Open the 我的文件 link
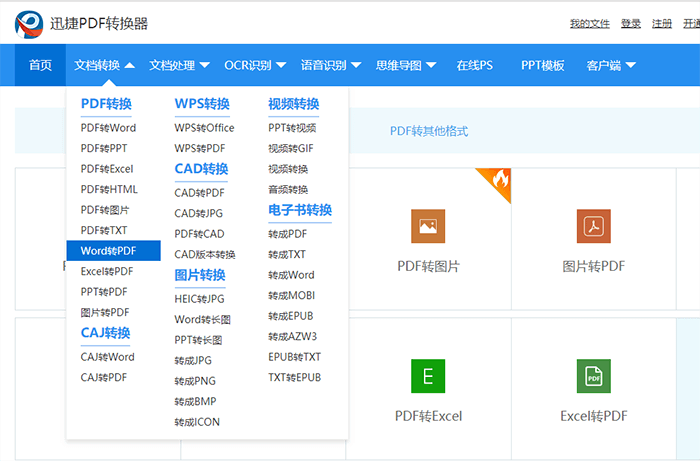The image size is (700, 461). click(590, 24)
